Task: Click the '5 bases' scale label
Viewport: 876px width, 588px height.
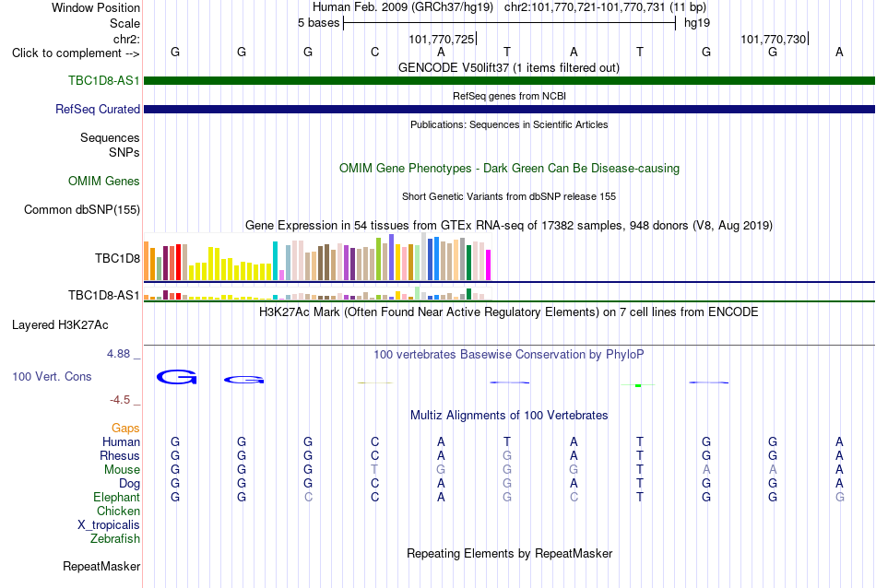Action: click(318, 23)
